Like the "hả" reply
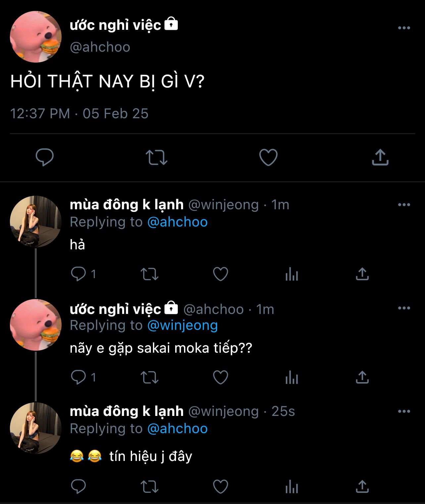The width and height of the screenshot is (425, 504). coord(220,274)
